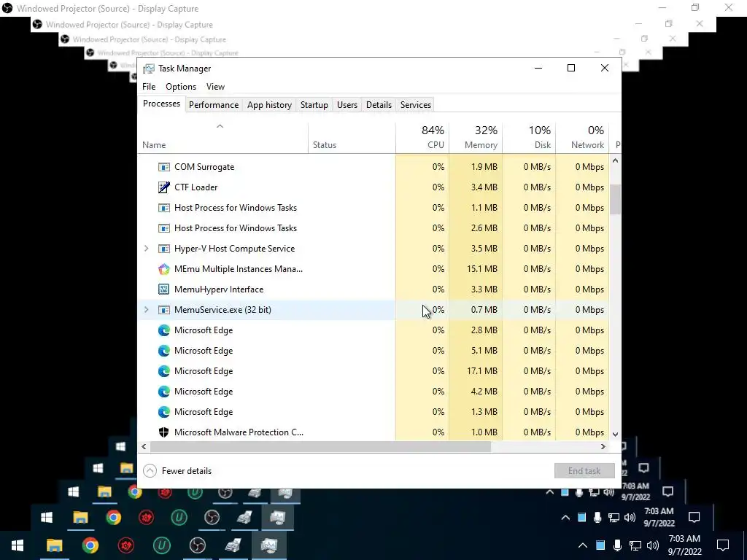Screen dimensions: 747x560
Task: Open File Explorer from the bottom taskbar
Action: (54, 545)
